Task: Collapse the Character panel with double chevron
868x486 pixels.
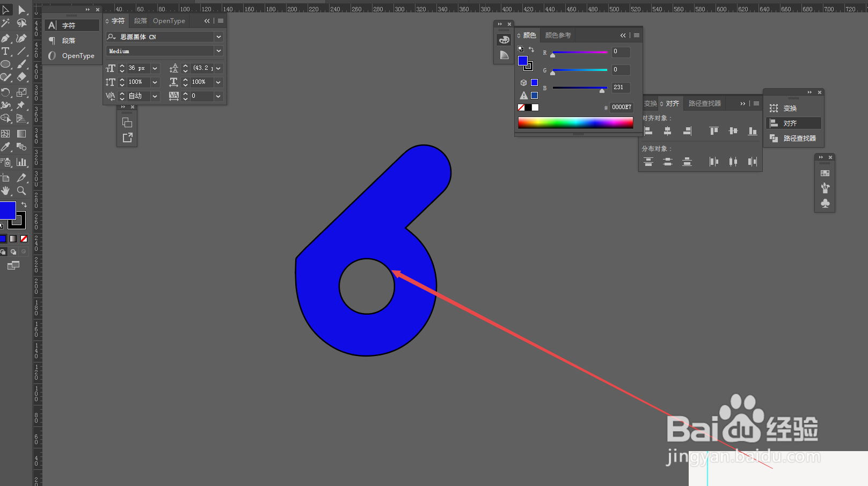Action: point(207,21)
